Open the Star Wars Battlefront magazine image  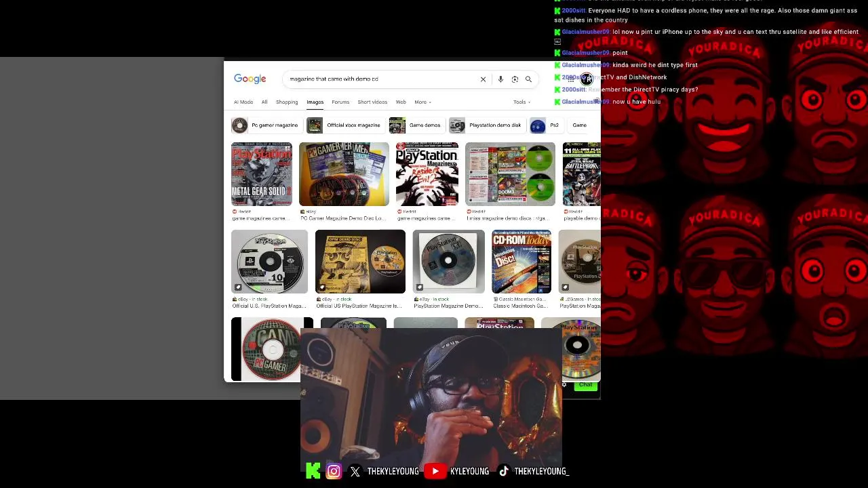(x=581, y=174)
